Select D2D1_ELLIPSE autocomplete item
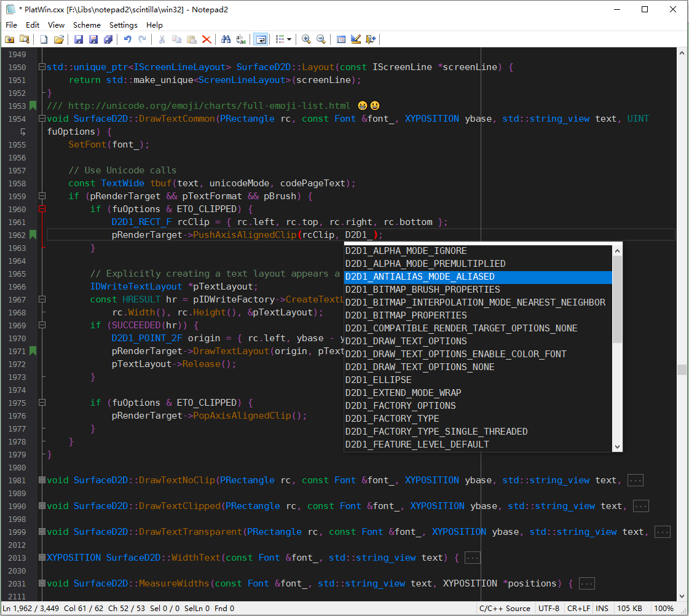 (478, 380)
